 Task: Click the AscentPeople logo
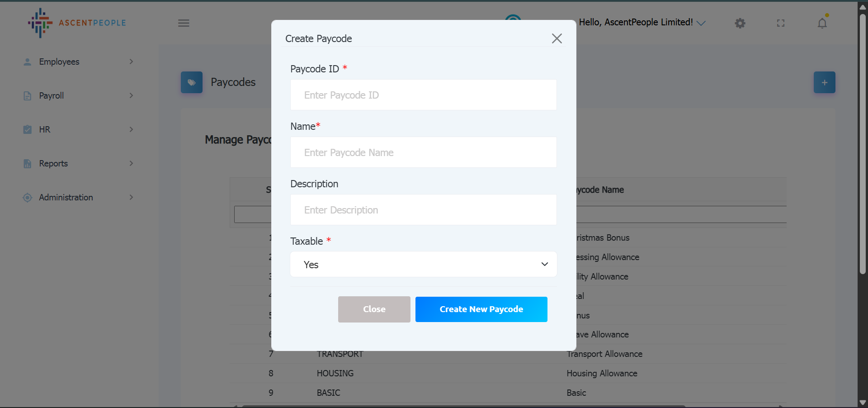[x=77, y=23]
